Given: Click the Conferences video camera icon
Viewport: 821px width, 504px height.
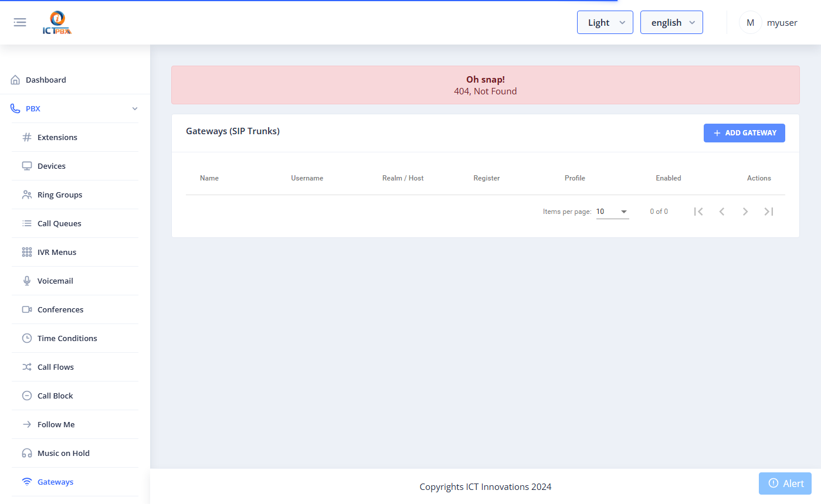Looking at the screenshot, I should pos(27,309).
